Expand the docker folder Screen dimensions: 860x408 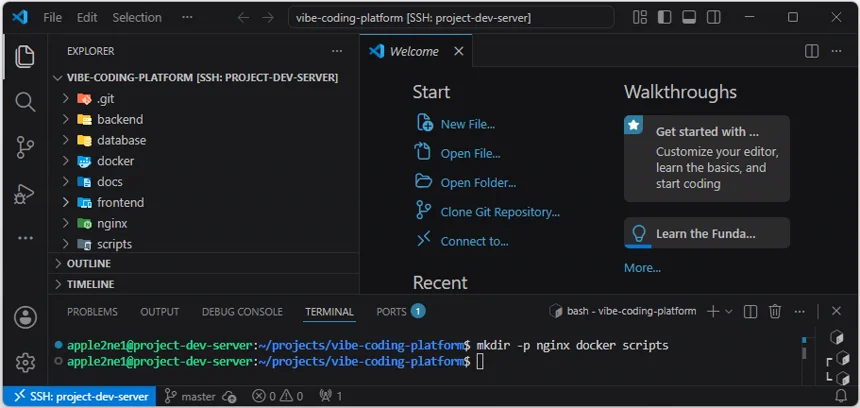tap(203, 161)
